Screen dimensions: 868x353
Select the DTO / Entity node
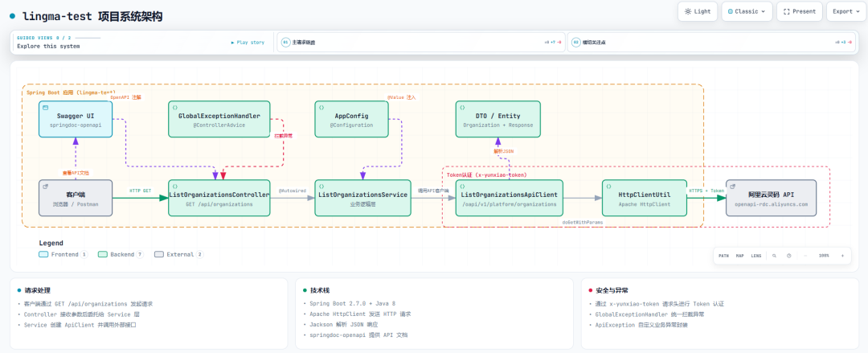[x=497, y=118]
